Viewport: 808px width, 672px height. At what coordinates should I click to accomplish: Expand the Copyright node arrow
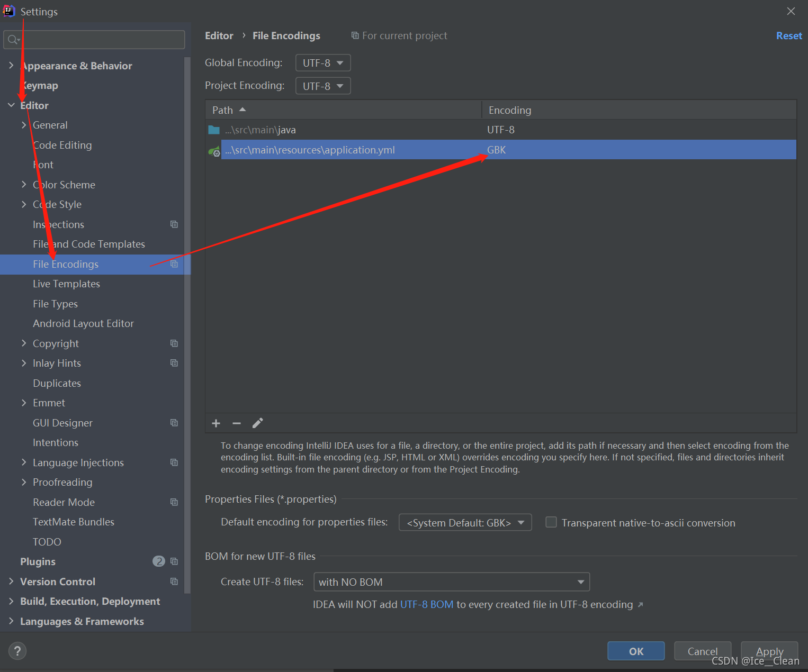coord(24,343)
